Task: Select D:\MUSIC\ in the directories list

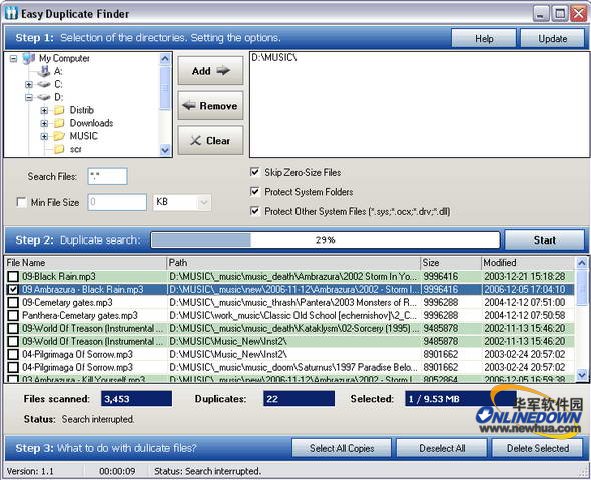Action: [274, 58]
